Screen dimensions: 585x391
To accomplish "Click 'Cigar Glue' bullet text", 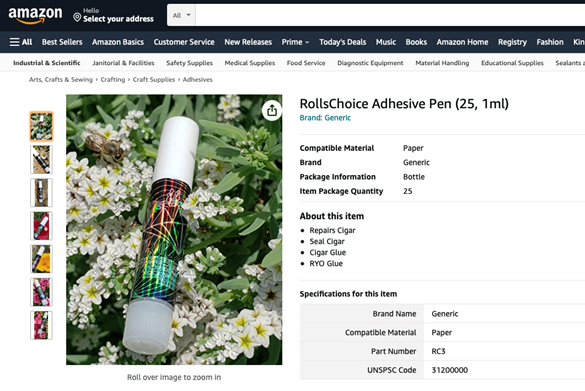I will (328, 253).
